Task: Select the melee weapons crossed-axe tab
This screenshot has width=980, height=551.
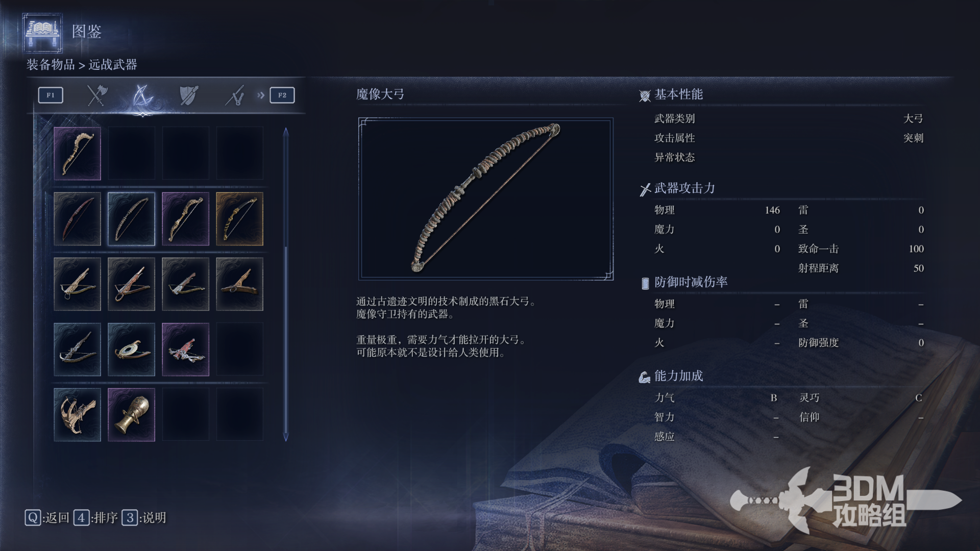Action: (x=96, y=95)
